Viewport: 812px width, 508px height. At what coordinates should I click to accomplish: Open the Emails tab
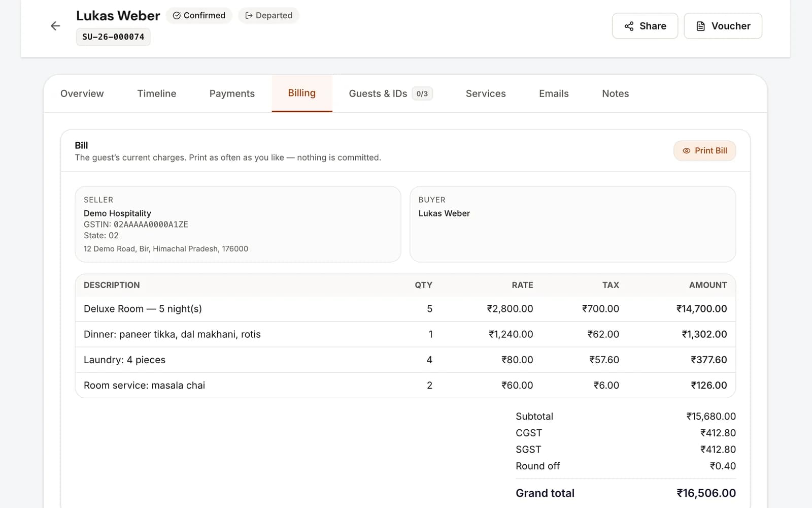coord(554,93)
